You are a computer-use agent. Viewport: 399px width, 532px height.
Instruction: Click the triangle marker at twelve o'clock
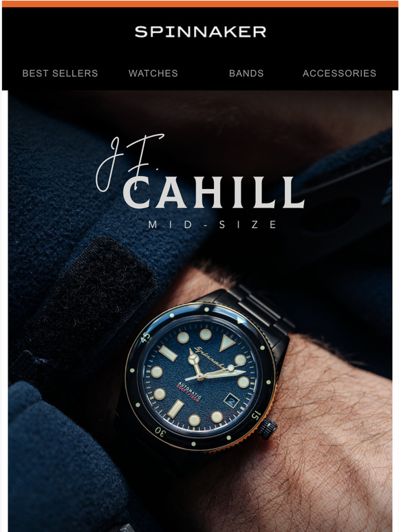[227, 342]
